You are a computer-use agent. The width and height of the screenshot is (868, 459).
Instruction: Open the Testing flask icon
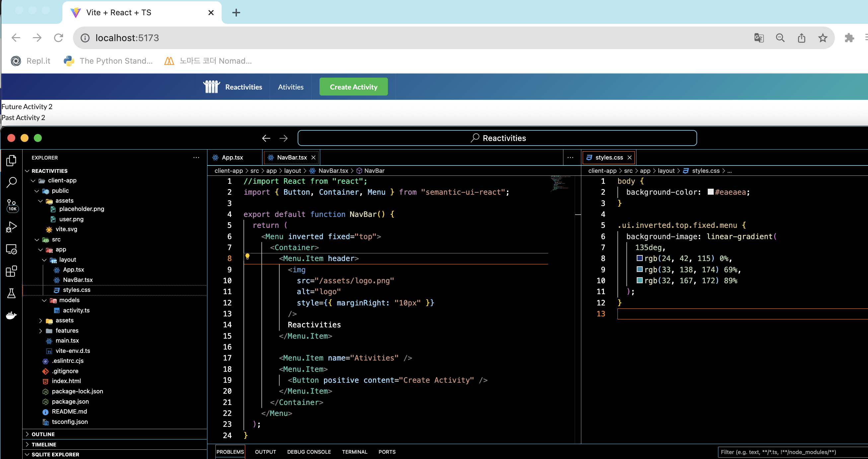click(x=12, y=293)
